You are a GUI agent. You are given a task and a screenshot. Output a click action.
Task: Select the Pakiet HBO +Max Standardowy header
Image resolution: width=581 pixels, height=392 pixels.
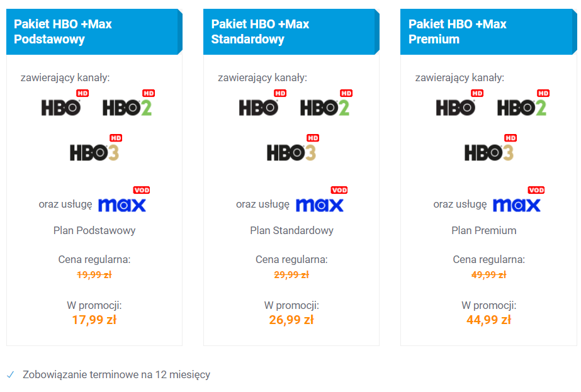point(291,32)
